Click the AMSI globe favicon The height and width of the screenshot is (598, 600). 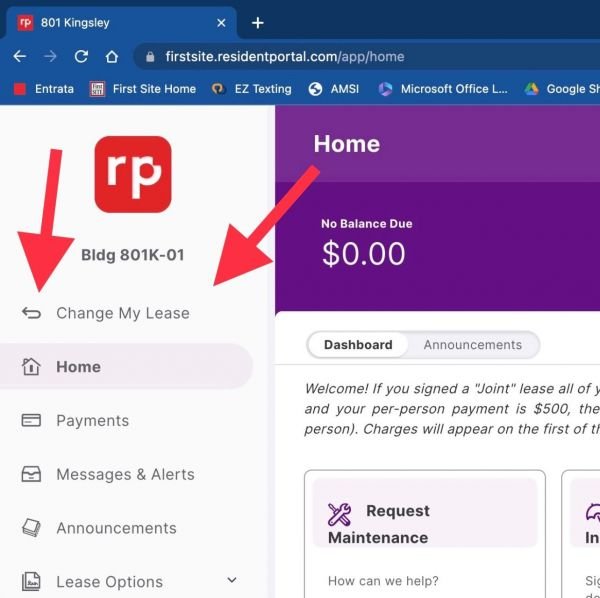click(x=315, y=89)
